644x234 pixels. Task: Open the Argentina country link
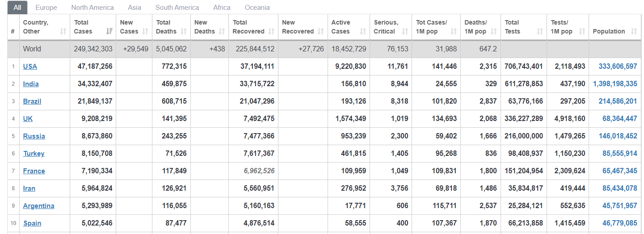coord(39,205)
